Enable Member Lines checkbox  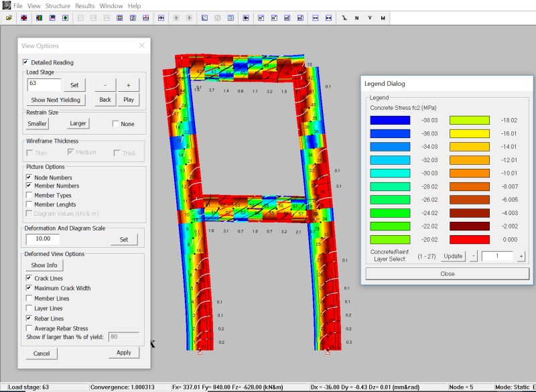click(29, 298)
